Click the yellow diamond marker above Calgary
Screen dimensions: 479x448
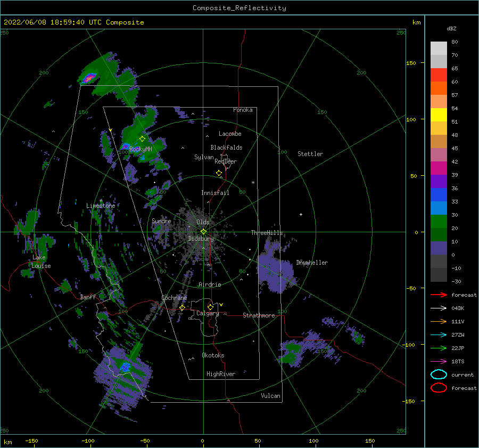[210, 307]
